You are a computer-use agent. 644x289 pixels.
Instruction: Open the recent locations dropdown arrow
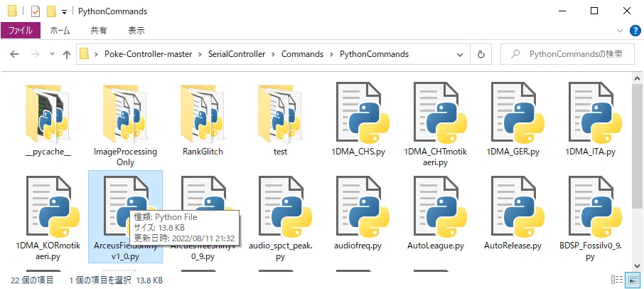point(52,54)
